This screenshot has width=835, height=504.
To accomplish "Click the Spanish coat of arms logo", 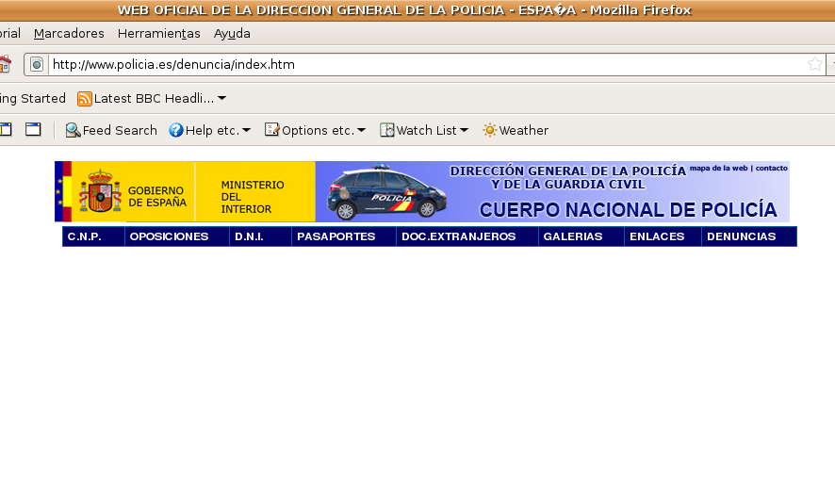I will coord(100,191).
